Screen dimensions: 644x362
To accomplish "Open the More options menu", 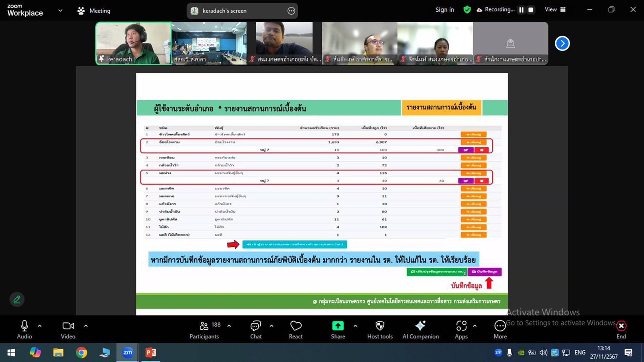I will coord(500,329).
